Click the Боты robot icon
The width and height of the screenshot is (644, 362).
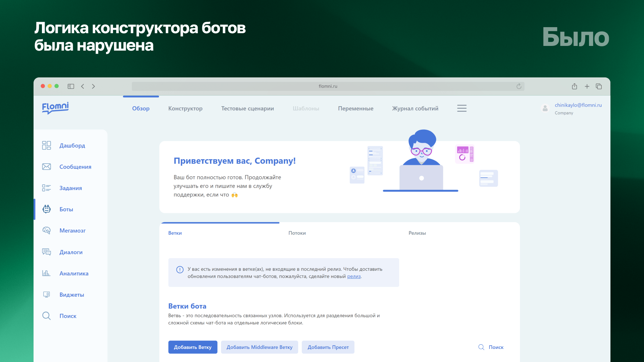pos(46,209)
